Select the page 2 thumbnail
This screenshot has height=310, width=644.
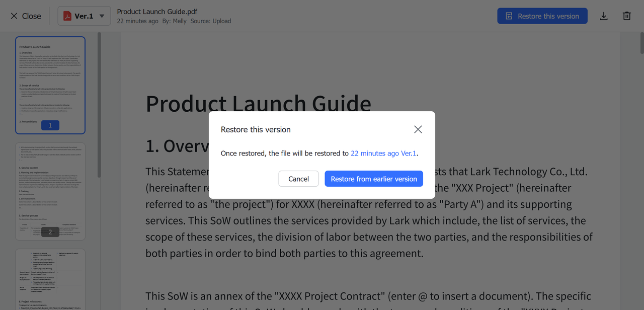(x=50, y=191)
